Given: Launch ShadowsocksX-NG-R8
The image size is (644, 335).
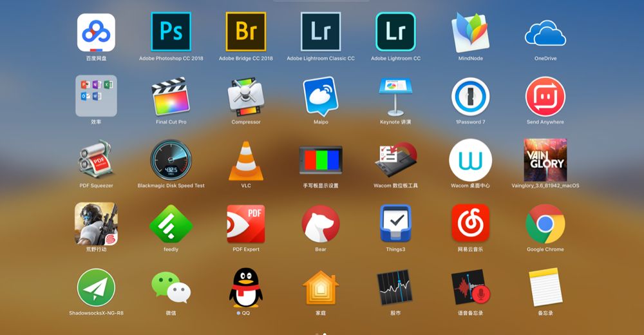Looking at the screenshot, I should click(x=96, y=287).
